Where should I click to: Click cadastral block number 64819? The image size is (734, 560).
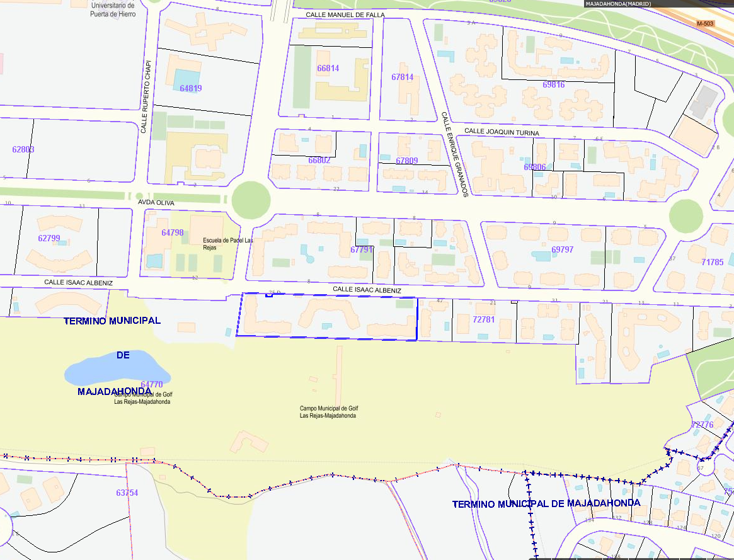point(190,88)
